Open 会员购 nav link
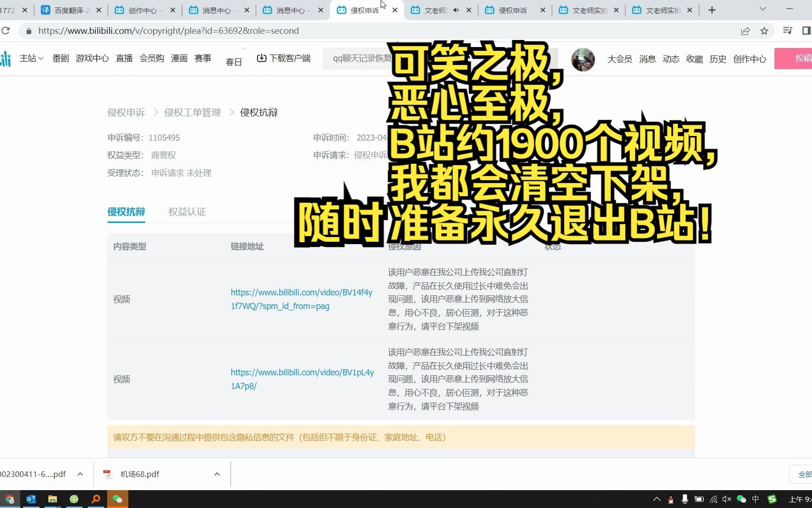Image resolution: width=812 pixels, height=508 pixels. point(151,58)
